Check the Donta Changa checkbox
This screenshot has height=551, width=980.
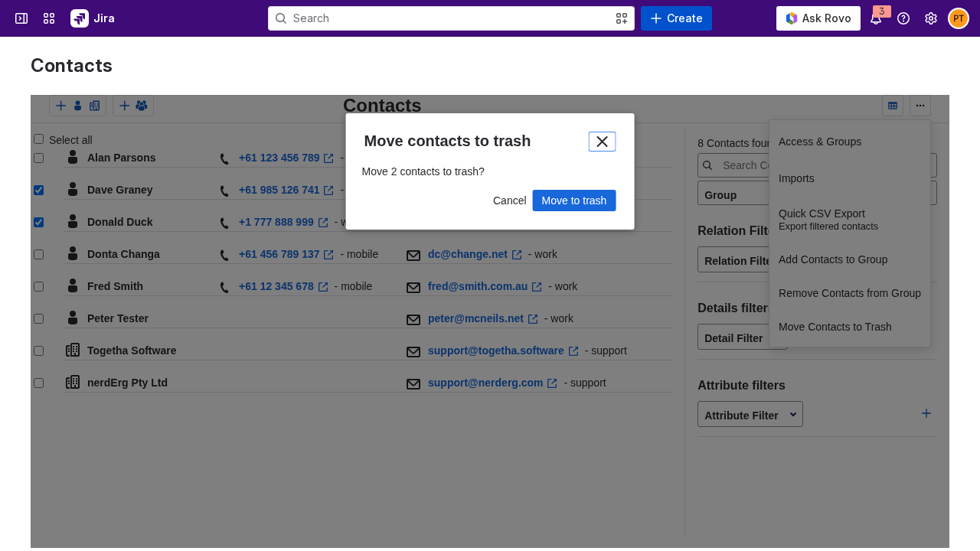pyautogui.click(x=38, y=254)
